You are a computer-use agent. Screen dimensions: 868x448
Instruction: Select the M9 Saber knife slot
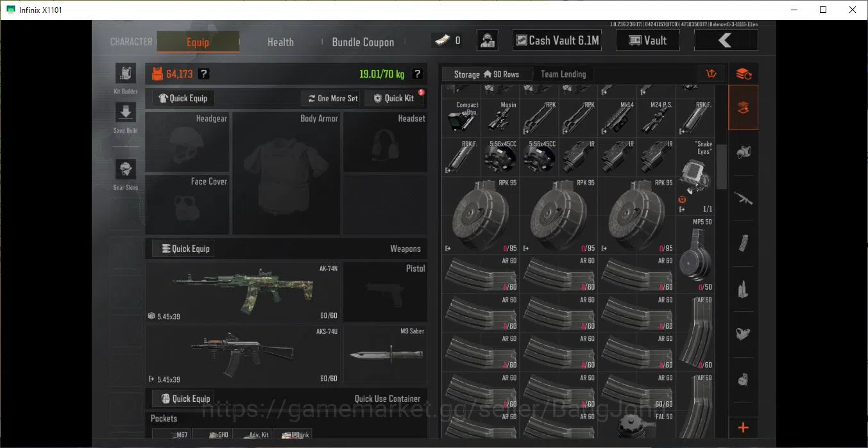point(386,354)
